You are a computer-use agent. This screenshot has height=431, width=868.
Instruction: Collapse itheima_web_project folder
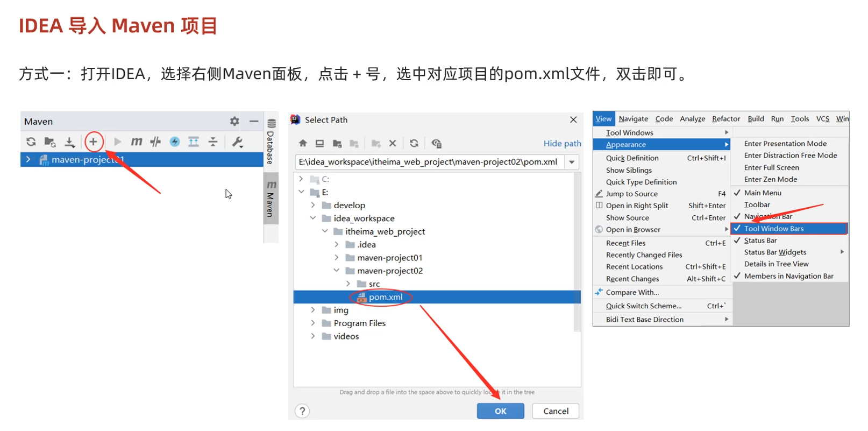click(325, 231)
